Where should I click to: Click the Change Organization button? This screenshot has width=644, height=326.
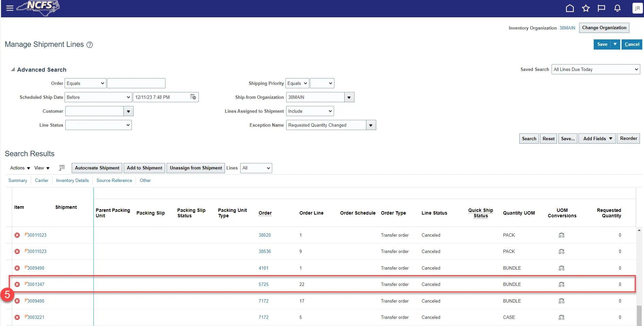click(x=604, y=28)
